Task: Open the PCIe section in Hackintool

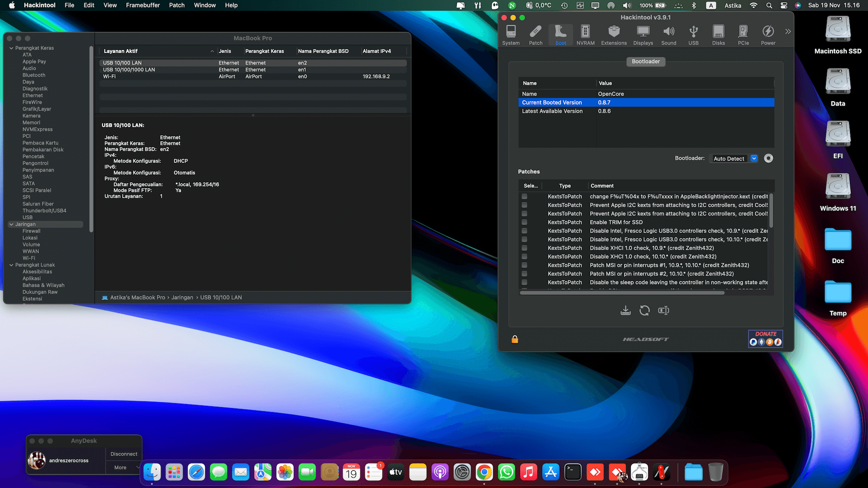Action: point(743,35)
